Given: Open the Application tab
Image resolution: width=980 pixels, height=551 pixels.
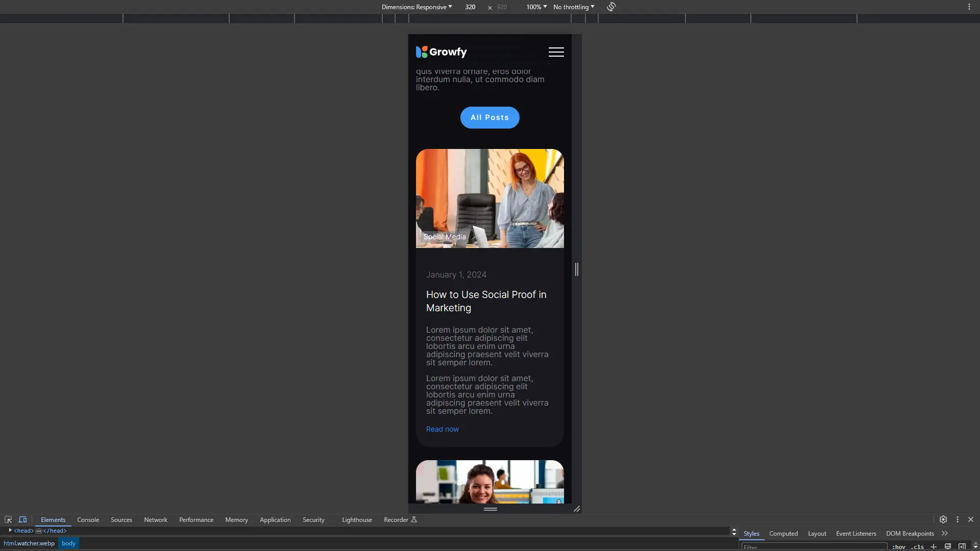Looking at the screenshot, I should pyautogui.click(x=275, y=519).
